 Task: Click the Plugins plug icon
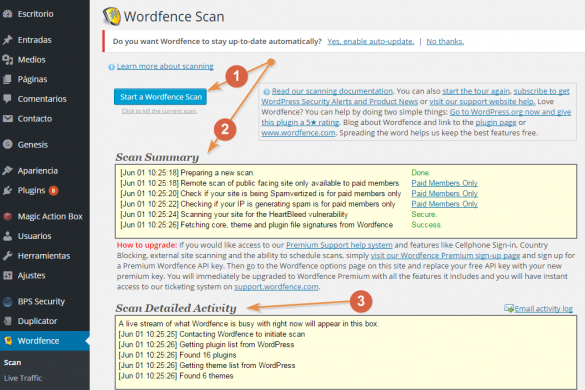coord(7,190)
